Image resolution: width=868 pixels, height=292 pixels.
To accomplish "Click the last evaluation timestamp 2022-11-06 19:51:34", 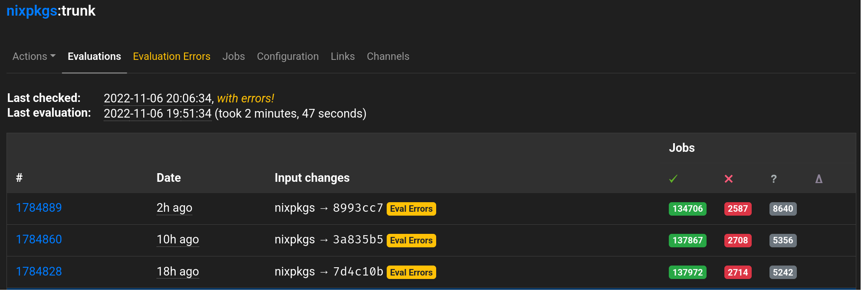I will point(158,114).
